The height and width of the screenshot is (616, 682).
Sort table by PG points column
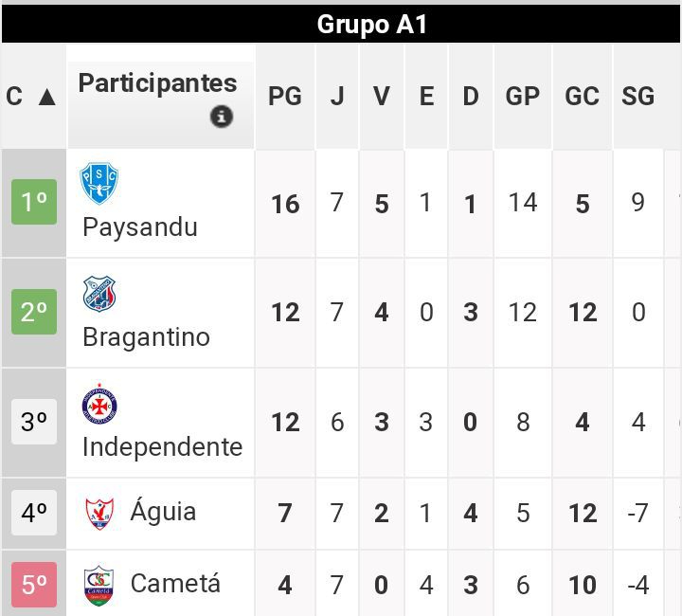coord(284,97)
